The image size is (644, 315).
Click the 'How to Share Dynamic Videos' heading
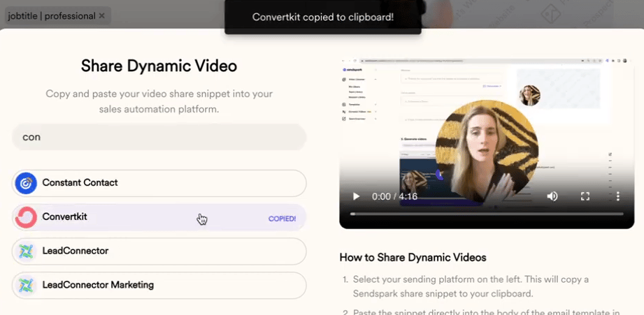(x=413, y=258)
